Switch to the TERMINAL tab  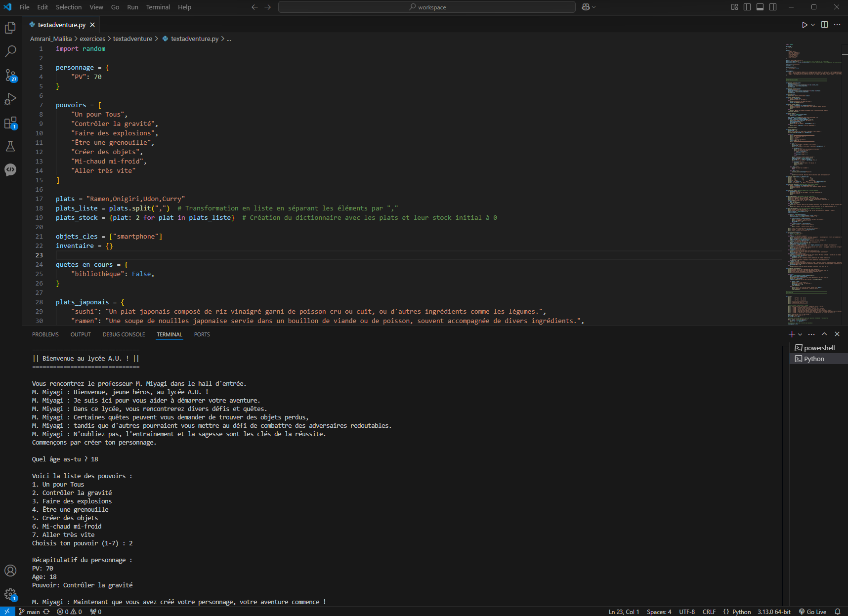[x=170, y=334]
